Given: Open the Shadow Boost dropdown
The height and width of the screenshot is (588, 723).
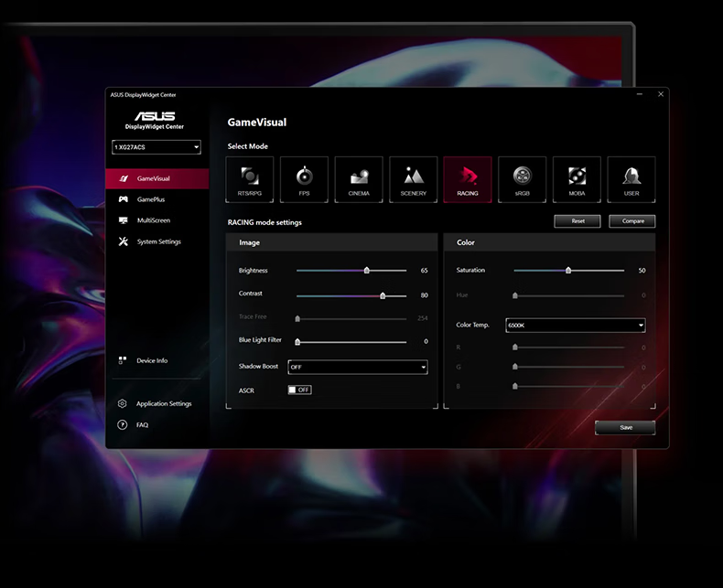Looking at the screenshot, I should [358, 367].
